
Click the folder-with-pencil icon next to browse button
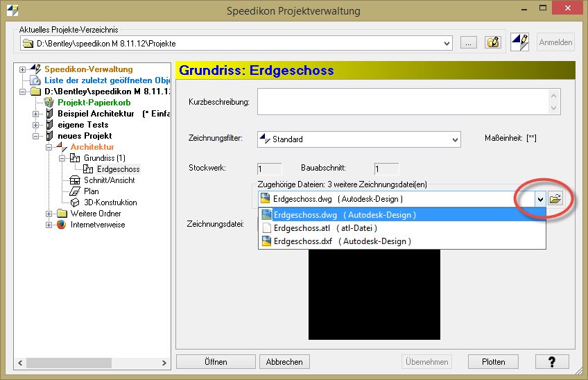(x=493, y=42)
